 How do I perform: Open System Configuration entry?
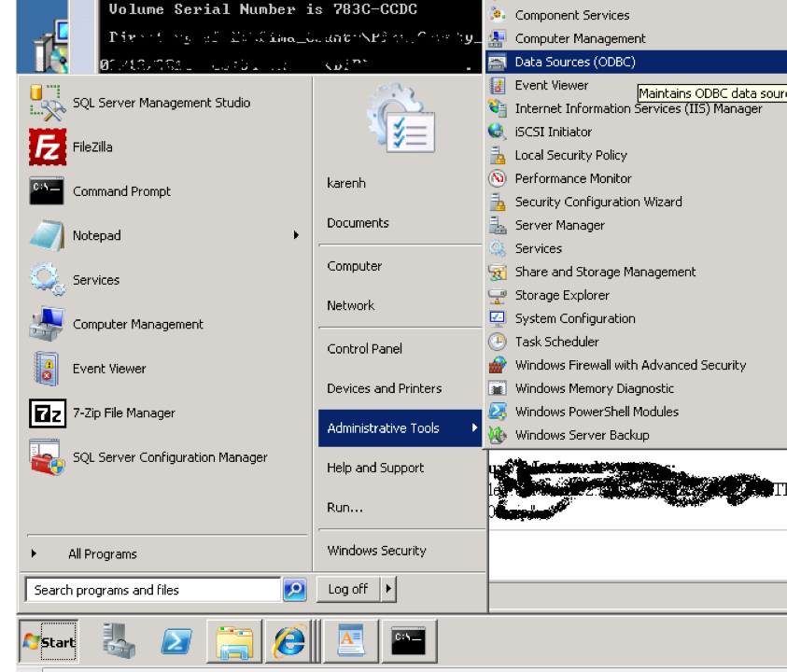pyautogui.click(x=575, y=318)
